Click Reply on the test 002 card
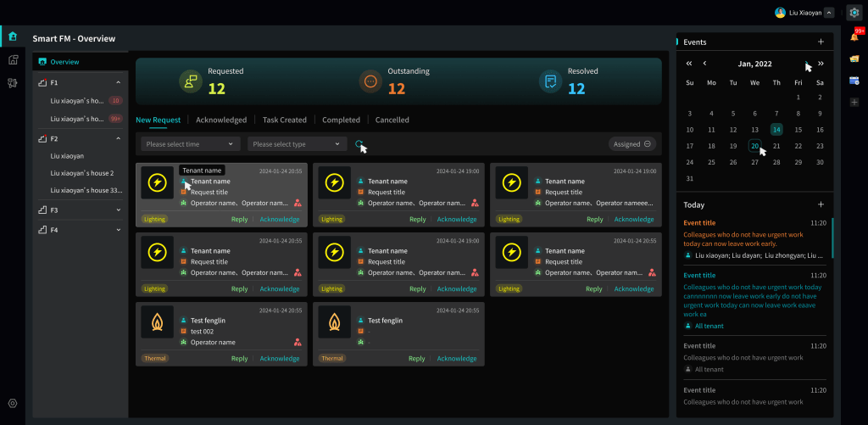Viewport: 868px width, 425px height. (239, 359)
